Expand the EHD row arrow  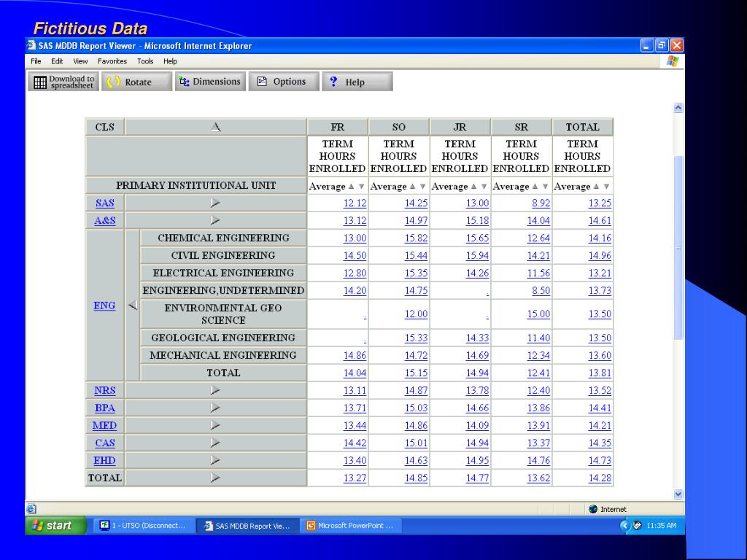point(215,461)
